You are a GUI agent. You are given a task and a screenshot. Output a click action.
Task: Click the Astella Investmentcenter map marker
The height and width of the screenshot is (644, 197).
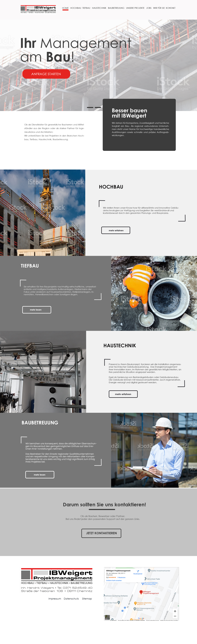(x=149, y=571)
